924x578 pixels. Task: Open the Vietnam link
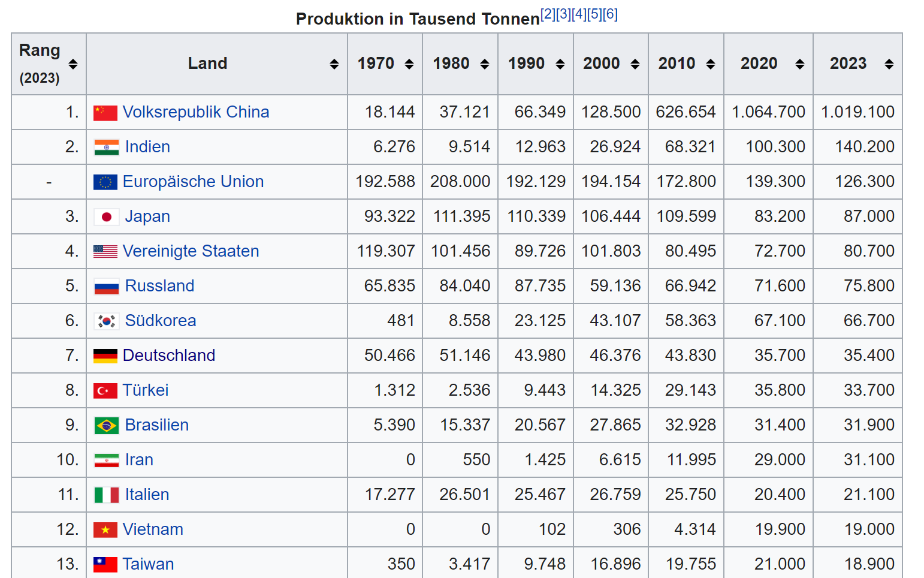coord(153,529)
